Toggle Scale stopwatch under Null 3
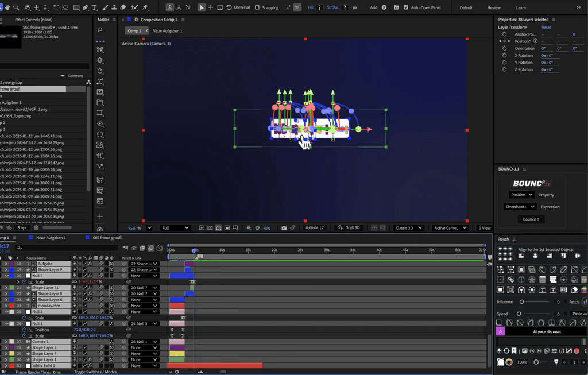The width and height of the screenshot is (588, 375). click(24, 318)
